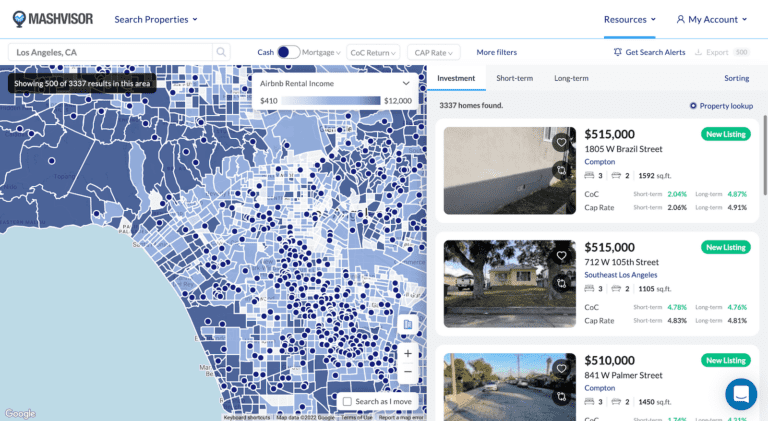Open the chat support bubble
This screenshot has height=421, width=768.
coord(741,394)
